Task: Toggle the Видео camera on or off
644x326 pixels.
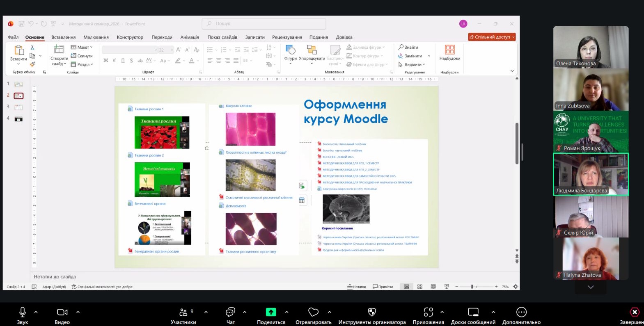Action: coord(62,313)
